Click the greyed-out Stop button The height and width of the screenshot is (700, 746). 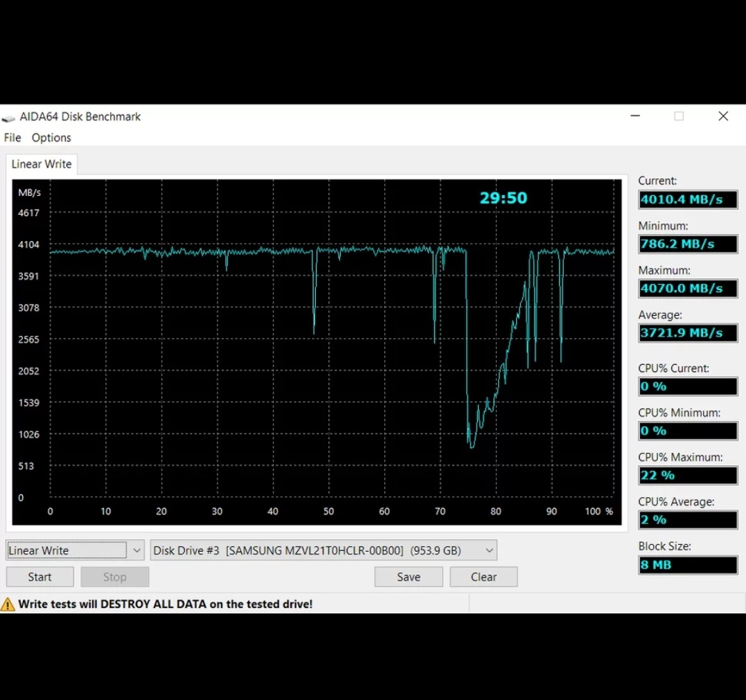click(x=115, y=577)
